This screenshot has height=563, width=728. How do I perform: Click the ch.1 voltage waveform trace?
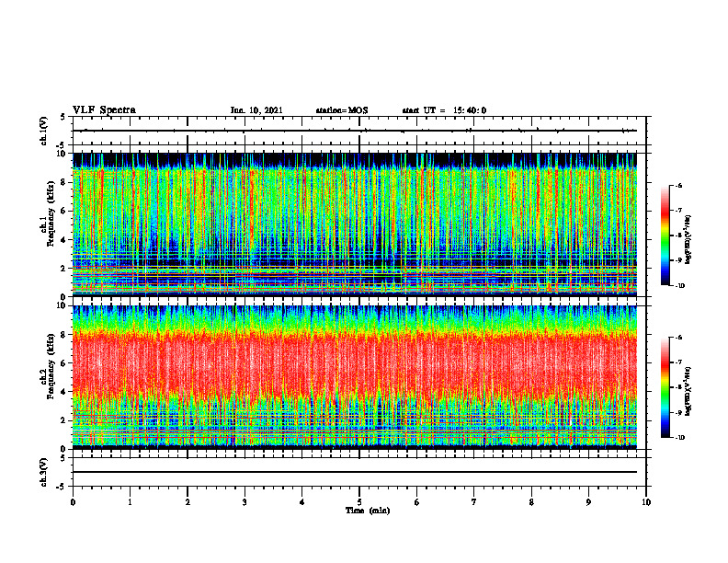[355, 131]
